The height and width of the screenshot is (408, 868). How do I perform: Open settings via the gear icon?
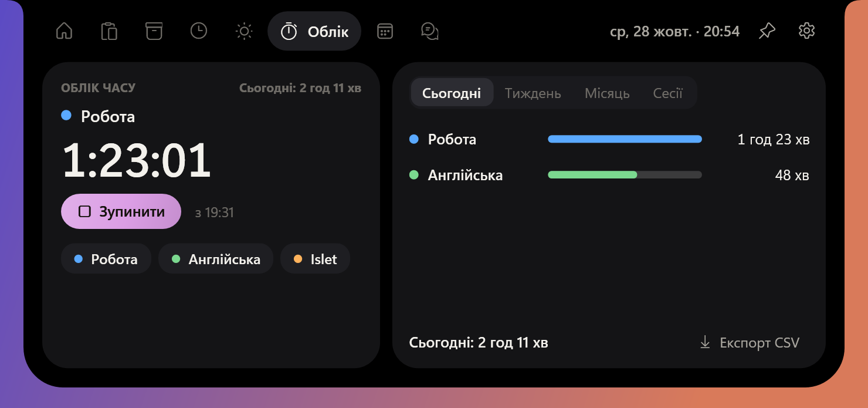pyautogui.click(x=807, y=31)
